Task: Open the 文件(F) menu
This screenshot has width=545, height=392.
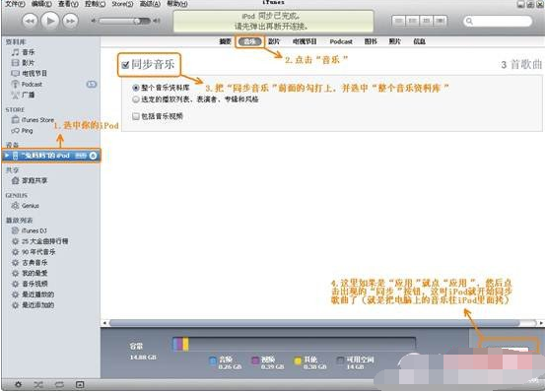Action: tap(15, 4)
